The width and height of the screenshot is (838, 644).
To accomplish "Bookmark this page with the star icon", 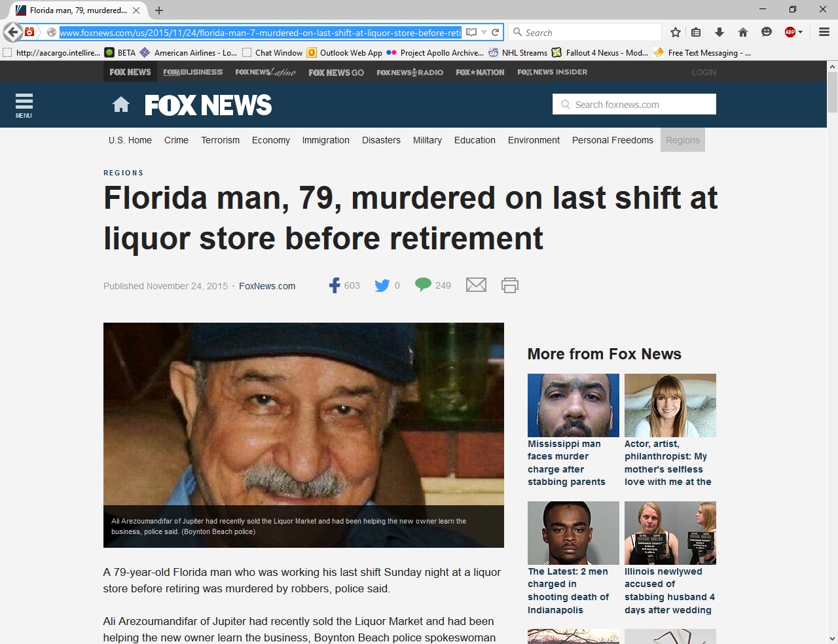I will point(676,32).
